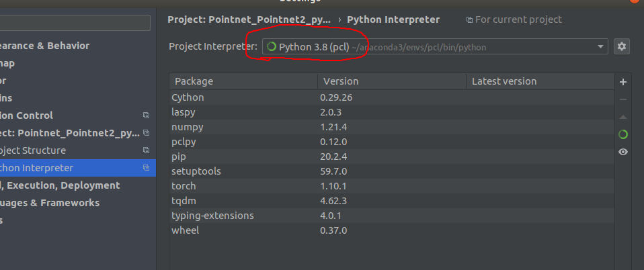644x270 pixels.
Task: Click the upgrade package arrow icon
Action: tap(622, 117)
